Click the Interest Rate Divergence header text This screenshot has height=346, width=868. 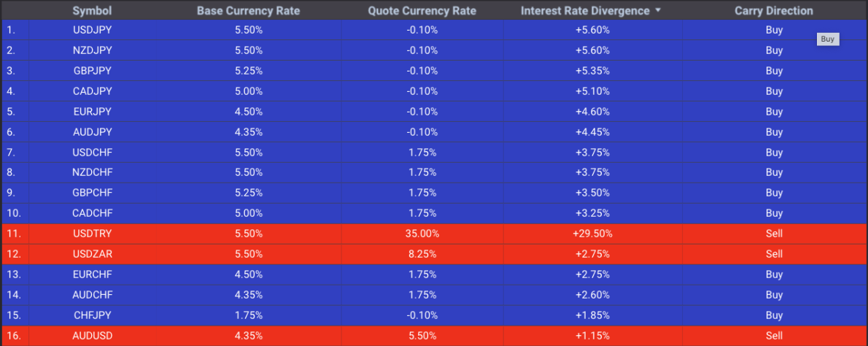pyautogui.click(x=585, y=11)
